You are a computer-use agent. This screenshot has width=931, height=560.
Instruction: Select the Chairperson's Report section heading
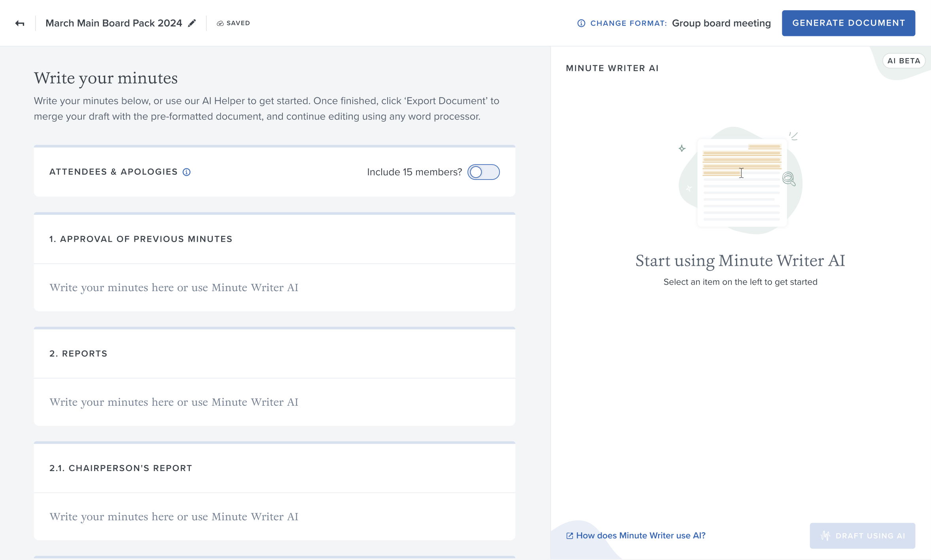point(121,468)
